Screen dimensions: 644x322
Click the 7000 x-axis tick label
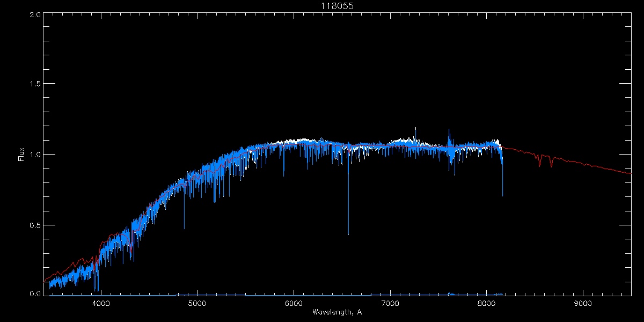[390, 303]
